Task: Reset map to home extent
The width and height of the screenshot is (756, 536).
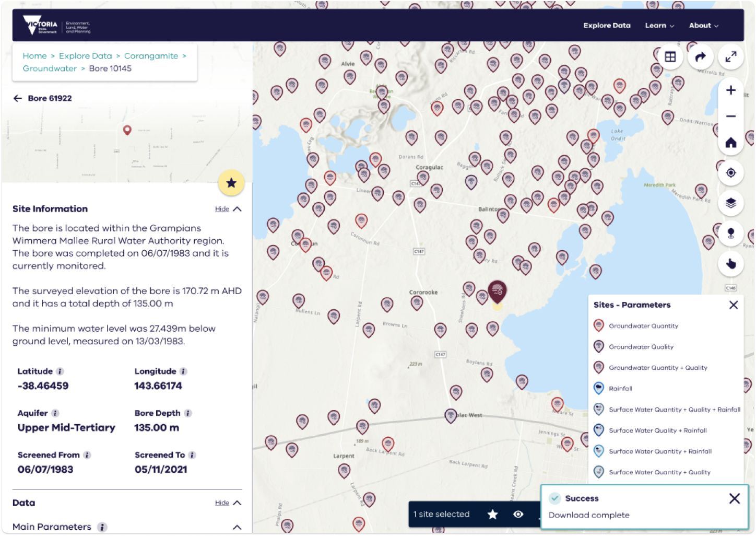Action: [x=731, y=143]
